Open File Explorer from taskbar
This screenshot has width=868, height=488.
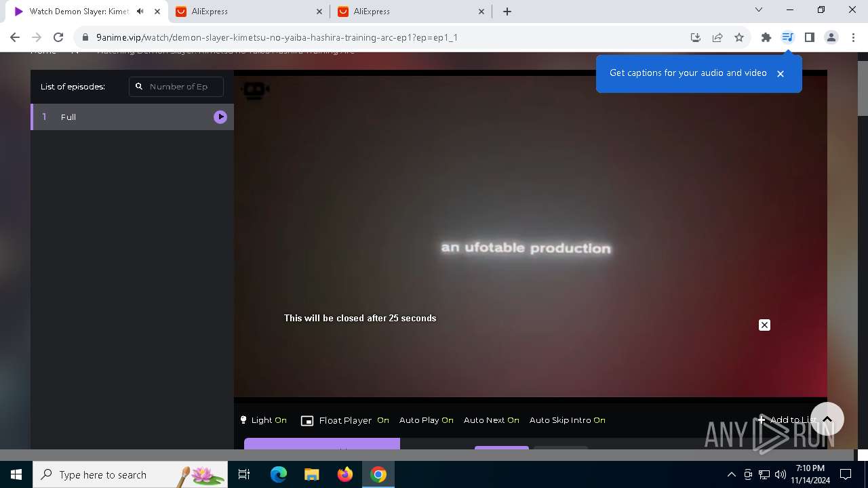click(x=311, y=474)
